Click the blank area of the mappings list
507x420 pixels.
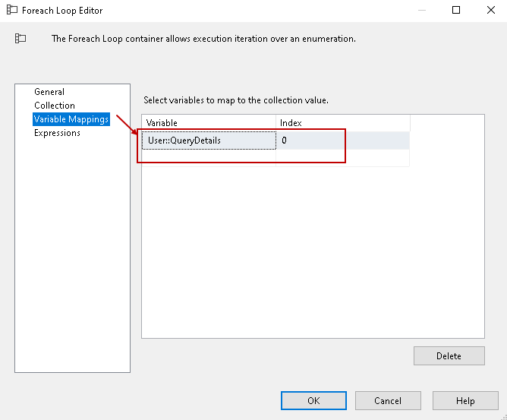coord(313,251)
